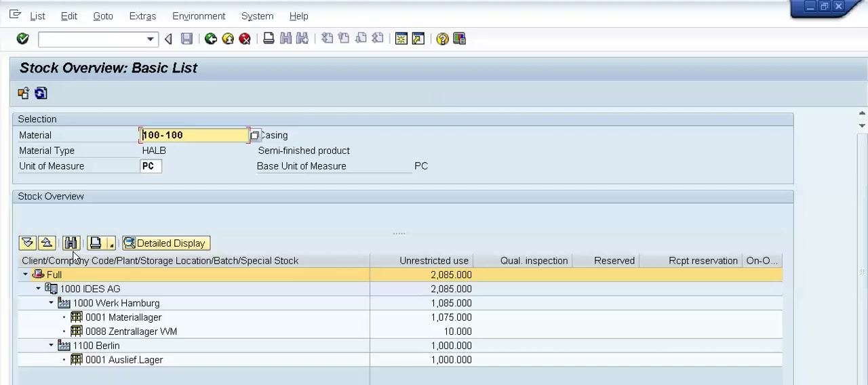Click the Unit of Measure field PC
The image size is (868, 385).
click(x=151, y=166)
